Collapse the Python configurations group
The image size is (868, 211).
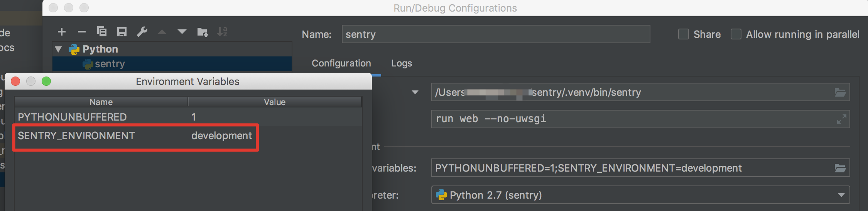59,49
